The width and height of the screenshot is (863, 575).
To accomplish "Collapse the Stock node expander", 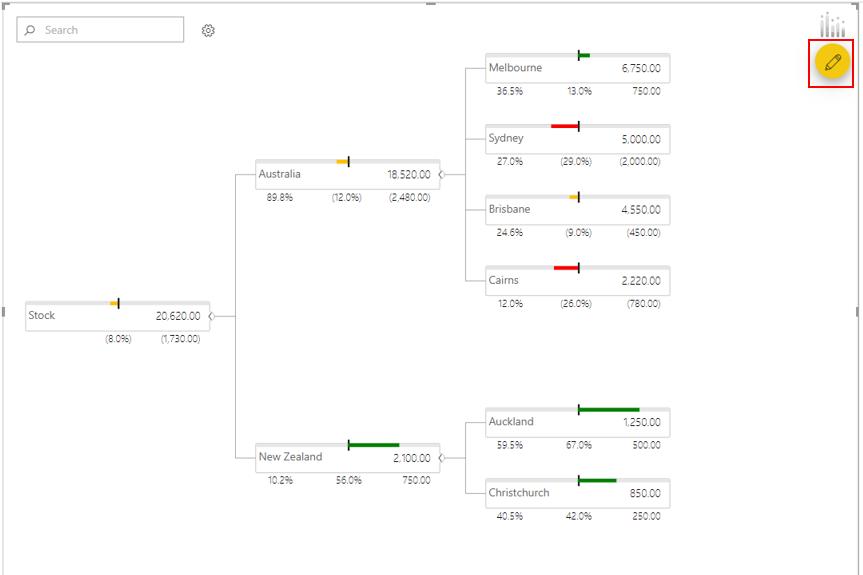I will point(211,316).
